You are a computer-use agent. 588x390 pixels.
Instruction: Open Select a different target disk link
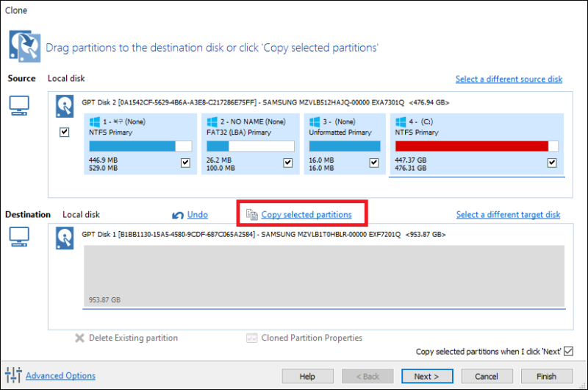[x=508, y=215]
